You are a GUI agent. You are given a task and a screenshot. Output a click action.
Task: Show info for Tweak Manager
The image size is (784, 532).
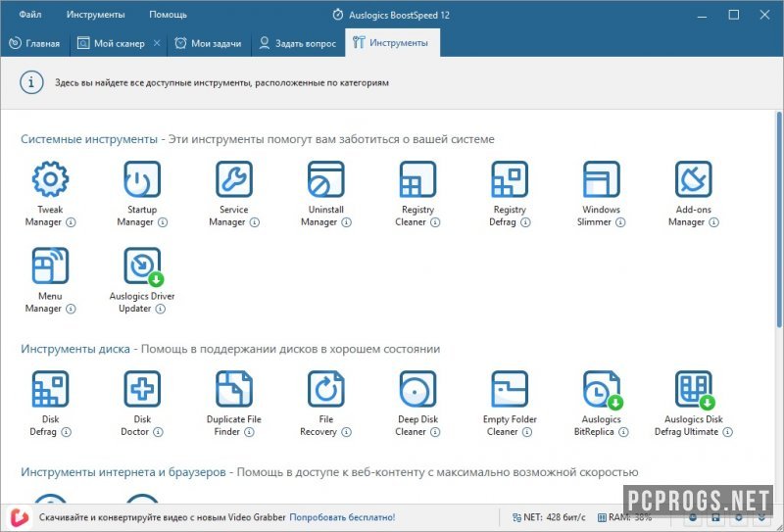(71, 222)
